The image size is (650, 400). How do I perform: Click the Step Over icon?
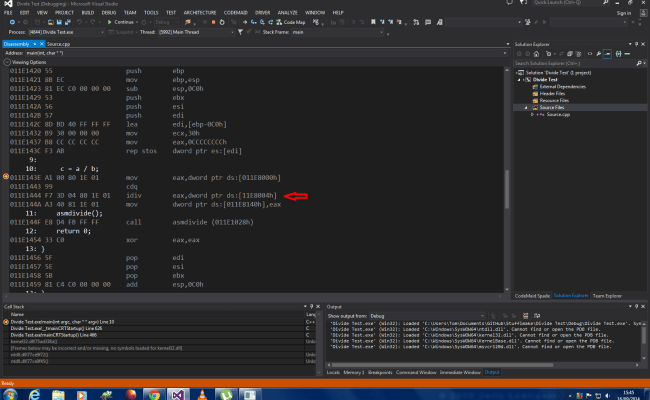click(x=262, y=22)
